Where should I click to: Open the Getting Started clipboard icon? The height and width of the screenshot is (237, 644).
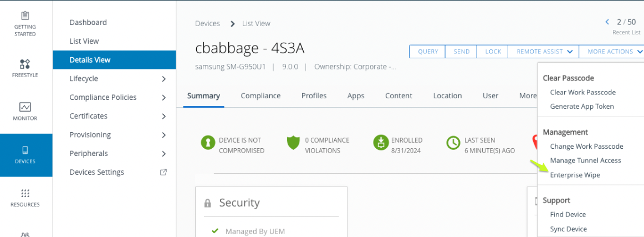[x=25, y=16]
